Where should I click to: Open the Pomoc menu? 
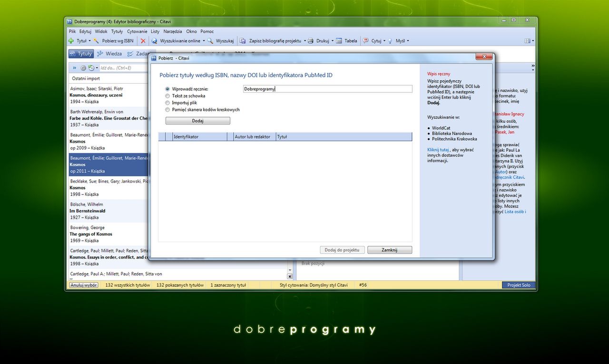(207, 31)
